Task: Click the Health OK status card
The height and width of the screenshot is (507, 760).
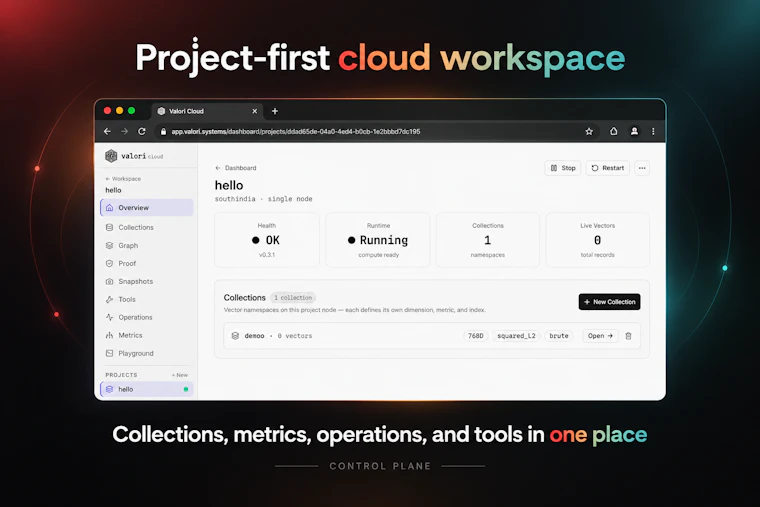Action: click(267, 240)
